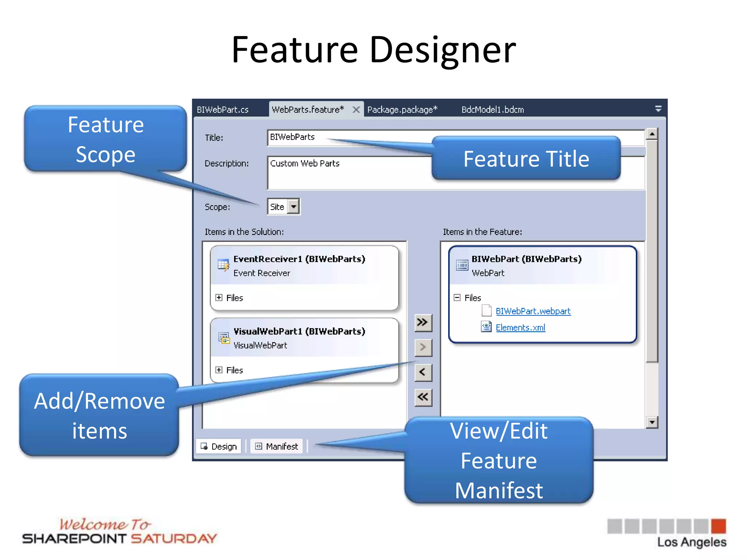Add selected item to the feature

[x=423, y=347]
